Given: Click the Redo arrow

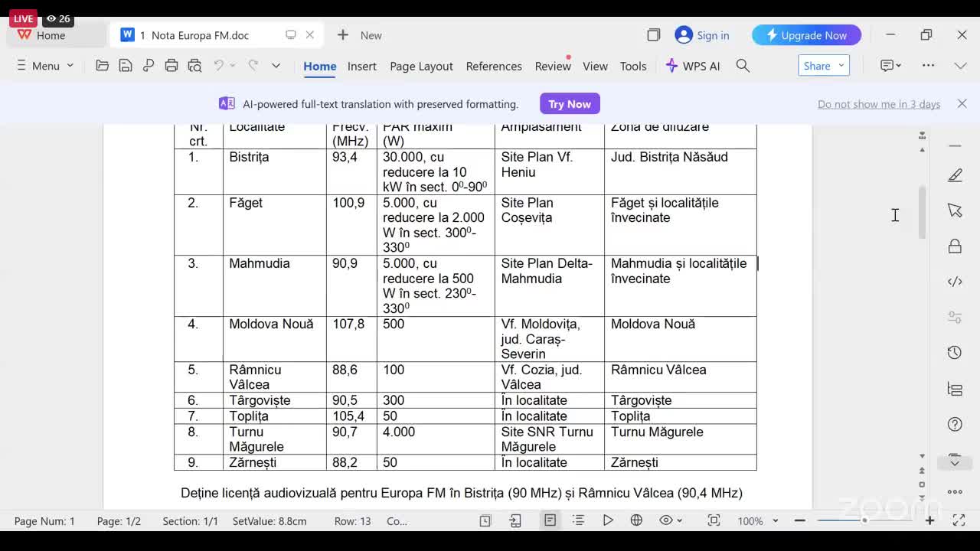Looking at the screenshot, I should [253, 66].
